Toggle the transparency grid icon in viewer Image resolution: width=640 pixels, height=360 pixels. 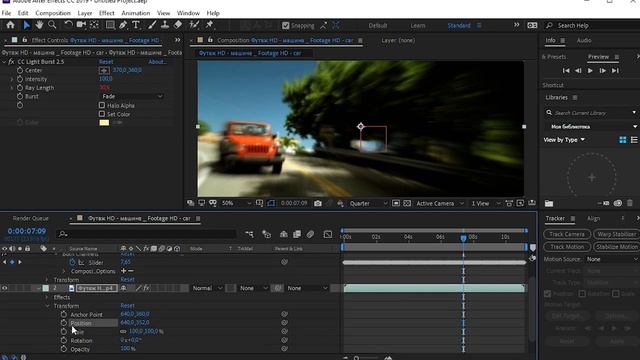tap(407, 203)
